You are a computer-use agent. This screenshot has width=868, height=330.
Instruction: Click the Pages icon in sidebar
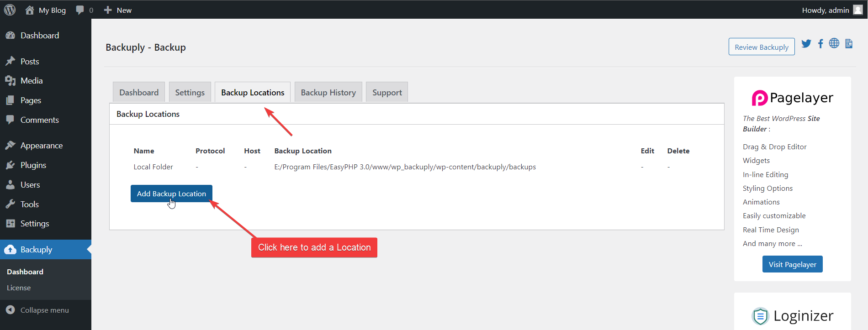[10, 100]
